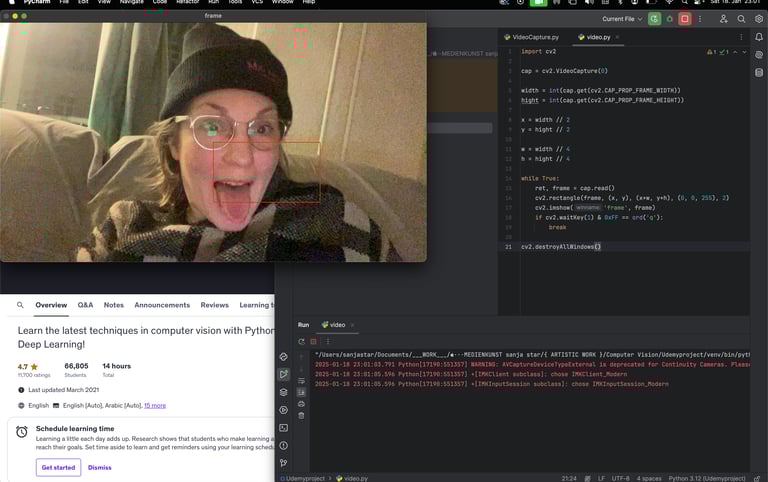Click the frame webcam preview image

[x=213, y=142]
